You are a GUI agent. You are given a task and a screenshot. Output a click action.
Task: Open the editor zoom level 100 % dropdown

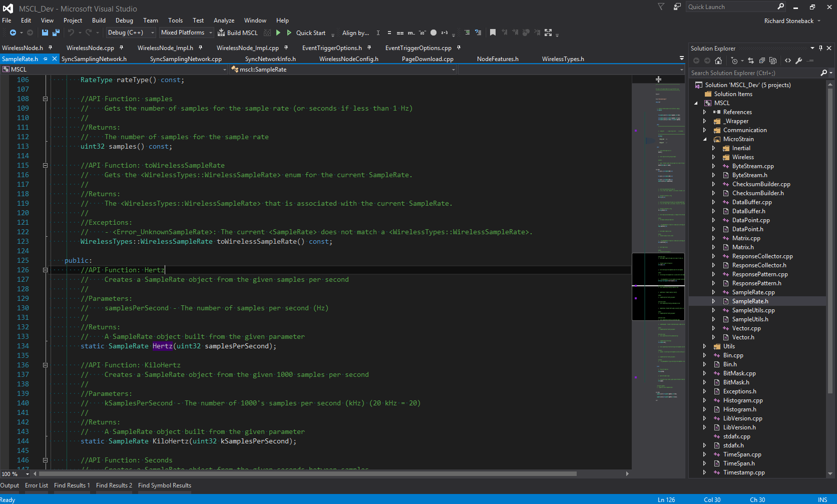pyautogui.click(x=16, y=474)
